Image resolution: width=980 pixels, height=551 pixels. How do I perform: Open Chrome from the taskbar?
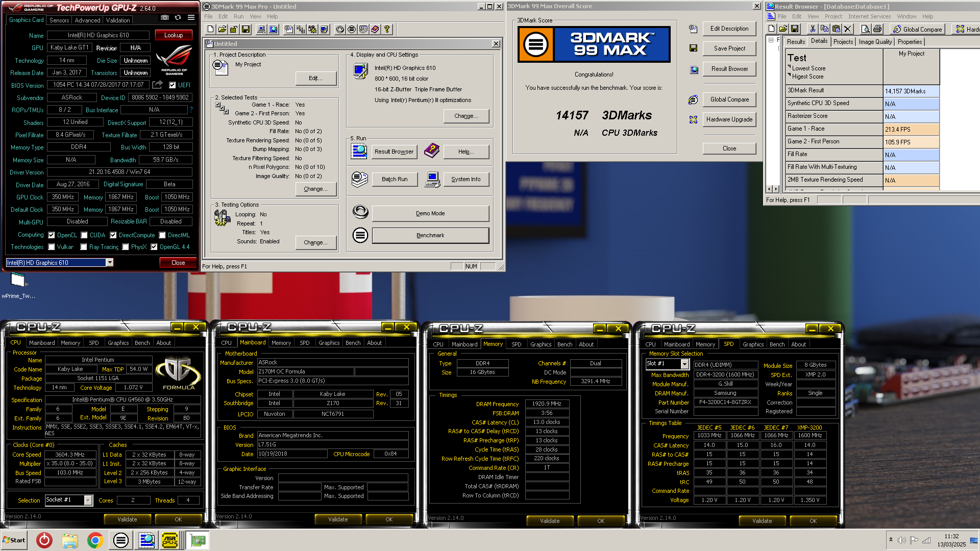[x=95, y=540]
